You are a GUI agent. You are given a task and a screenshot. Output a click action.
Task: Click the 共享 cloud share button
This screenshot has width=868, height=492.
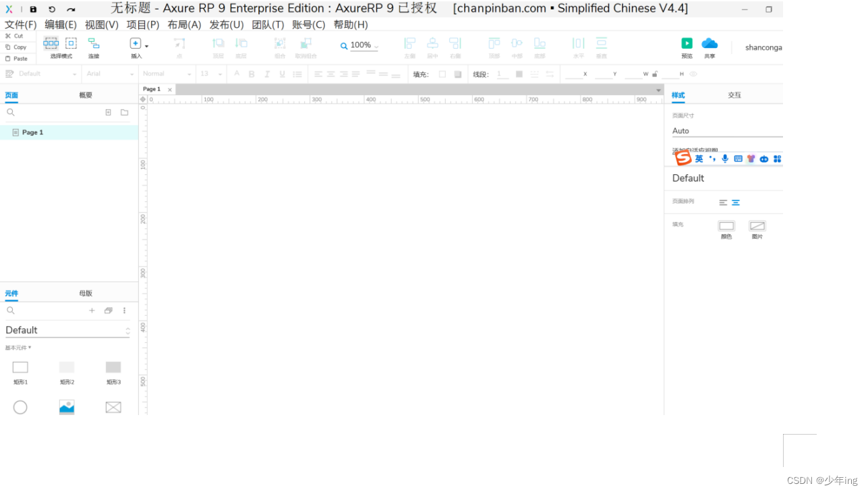tap(710, 43)
